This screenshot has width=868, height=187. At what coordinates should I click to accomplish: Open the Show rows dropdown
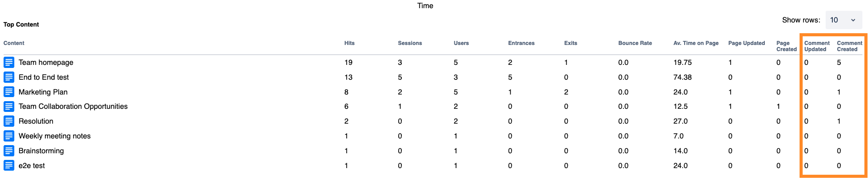843,20
